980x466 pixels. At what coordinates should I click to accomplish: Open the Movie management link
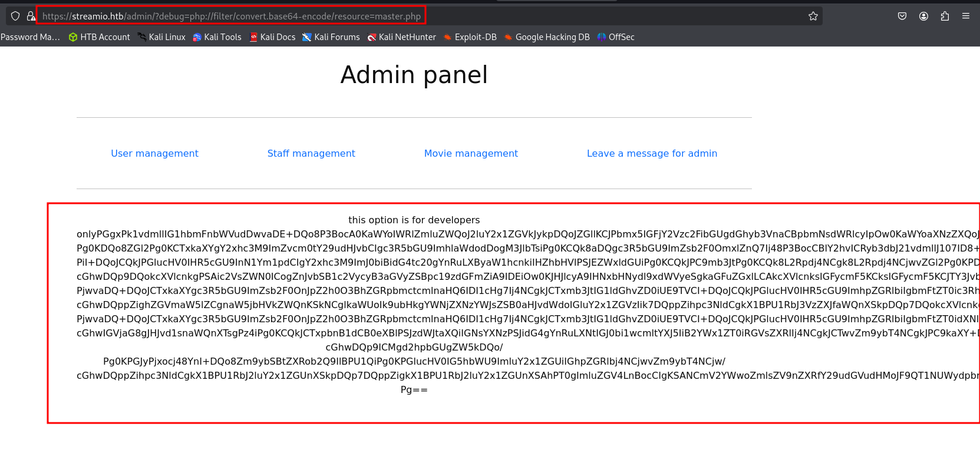tap(471, 153)
